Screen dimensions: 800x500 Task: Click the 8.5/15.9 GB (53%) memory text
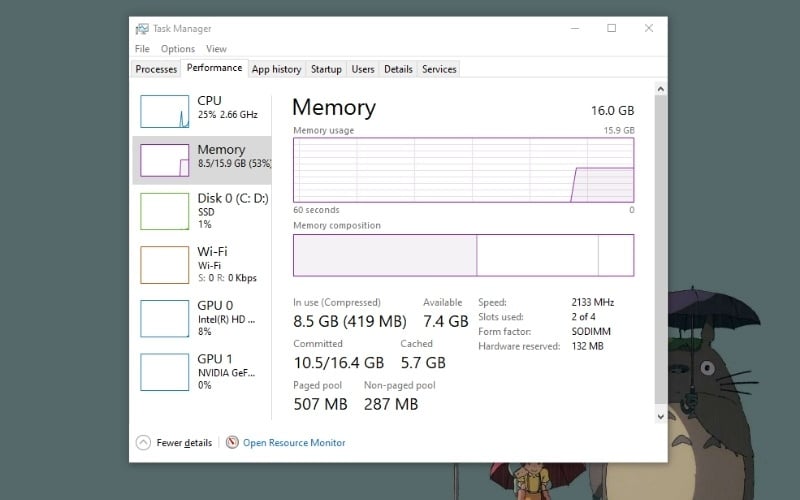pos(235,163)
